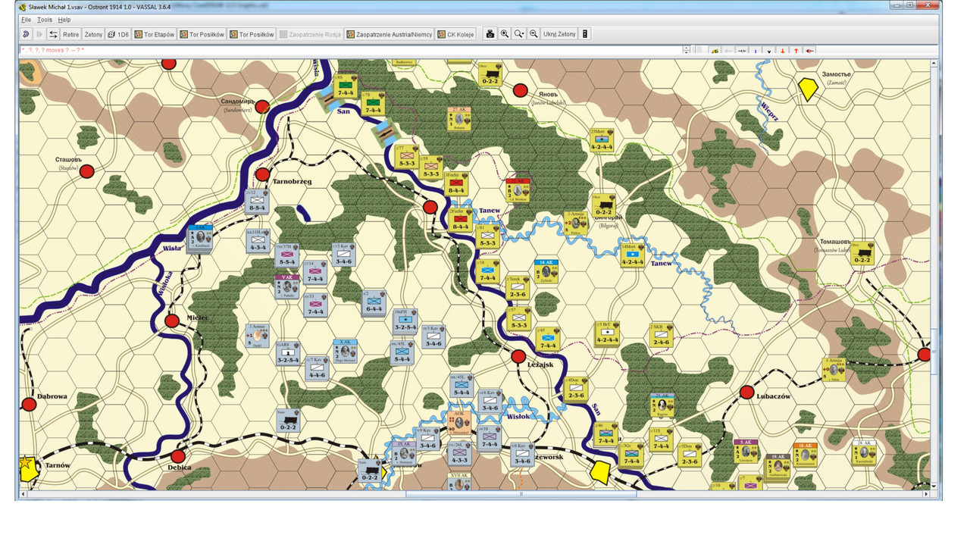Zoom out with the magnifier minus icon
This screenshot has height=560, width=970.
[x=533, y=34]
